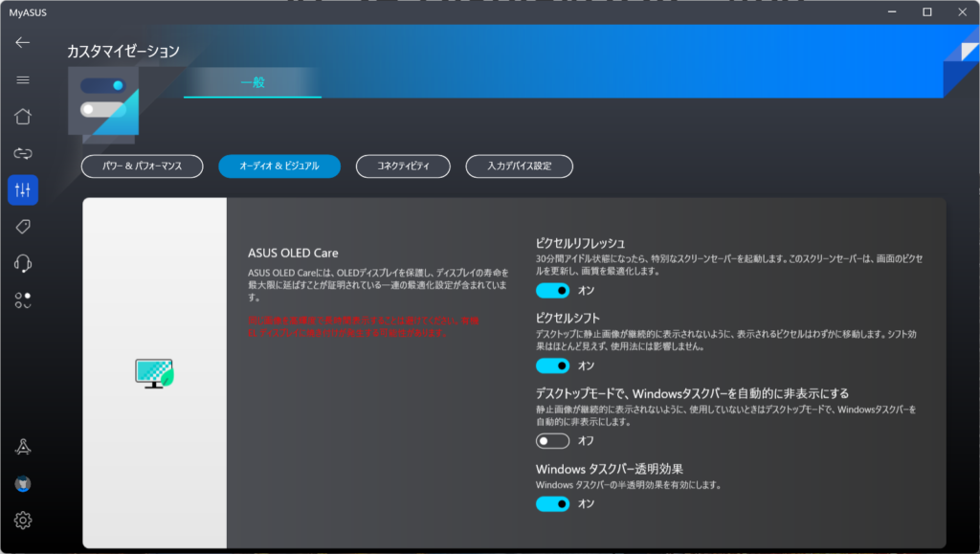The image size is (980, 554).
Task: Disable Windows taskbar transparency effect toggle
Action: pyautogui.click(x=552, y=504)
